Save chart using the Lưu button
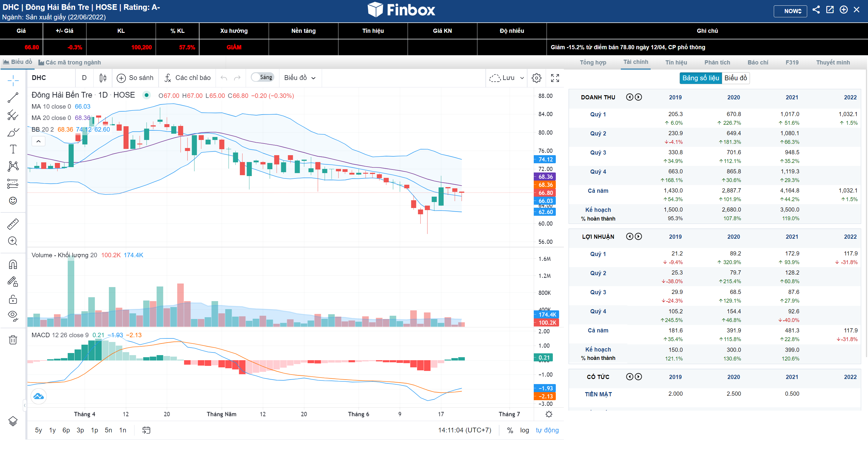The width and height of the screenshot is (868, 453). [x=502, y=78]
